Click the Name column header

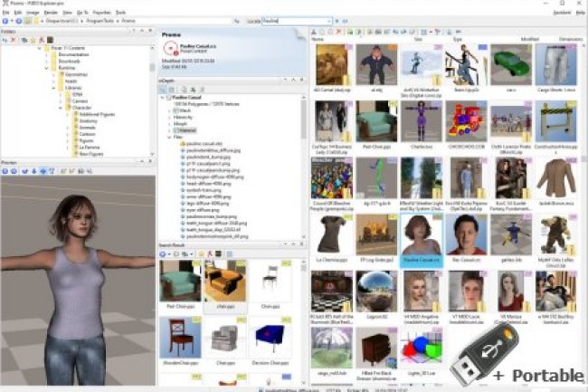tap(318, 40)
